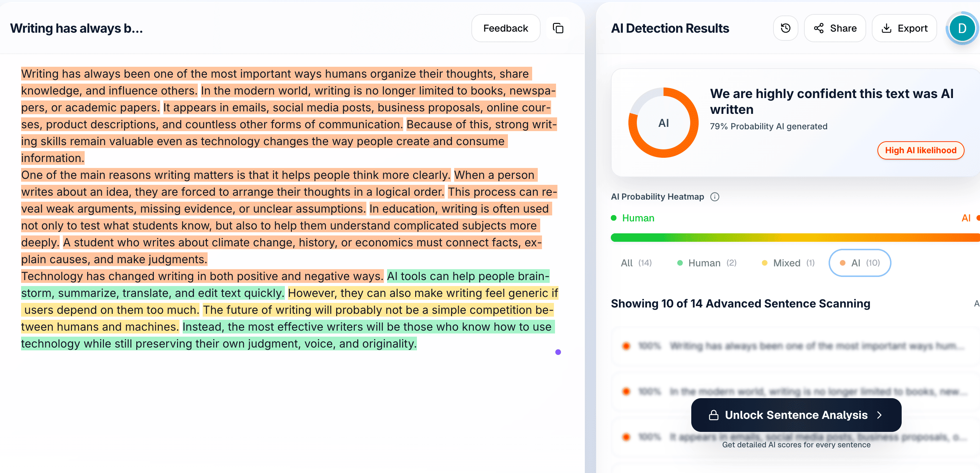980x473 pixels.
Task: Click the Human to AI heatmap gradient bar
Action: coord(795,238)
